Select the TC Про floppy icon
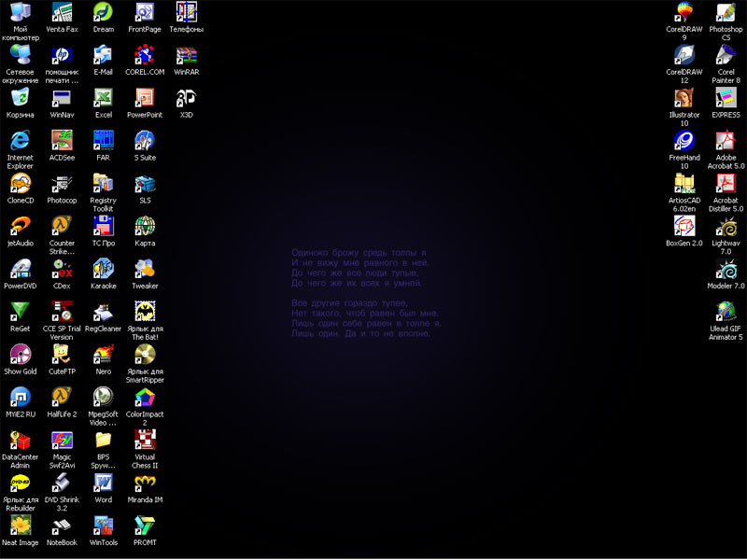Image resolution: width=747 pixels, height=560 pixels. point(103,226)
